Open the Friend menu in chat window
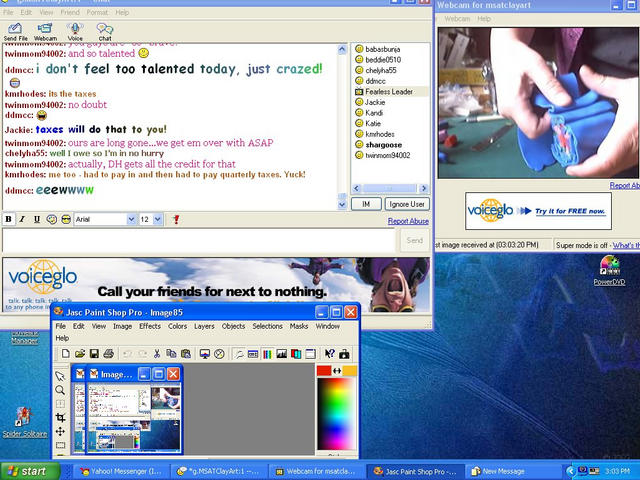This screenshot has height=480, width=640. point(70,13)
